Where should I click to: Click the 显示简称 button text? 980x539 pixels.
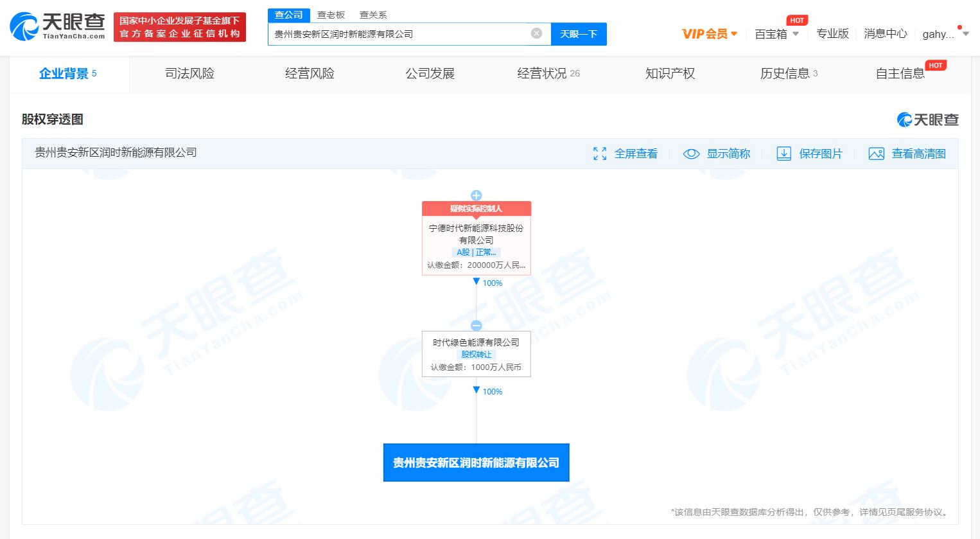tap(728, 154)
